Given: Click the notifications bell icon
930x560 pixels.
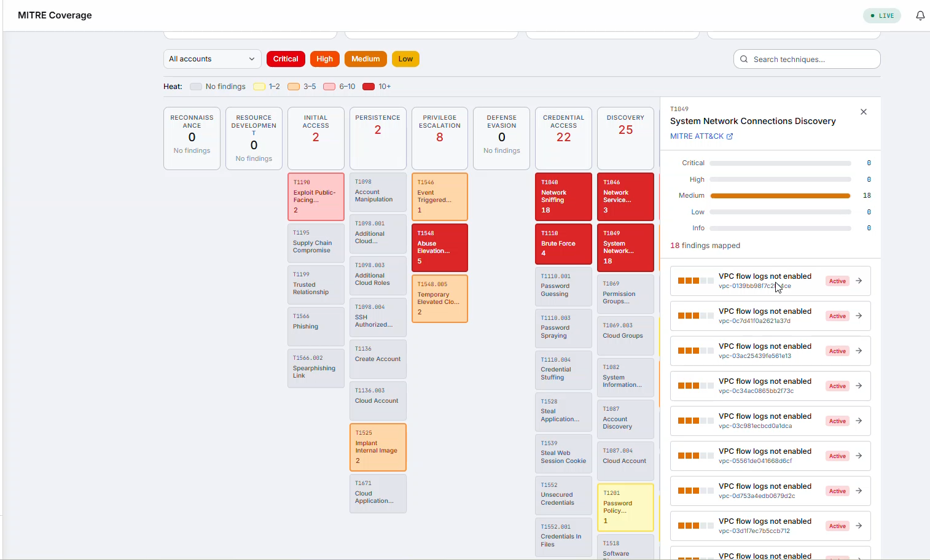Looking at the screenshot, I should pos(920,16).
